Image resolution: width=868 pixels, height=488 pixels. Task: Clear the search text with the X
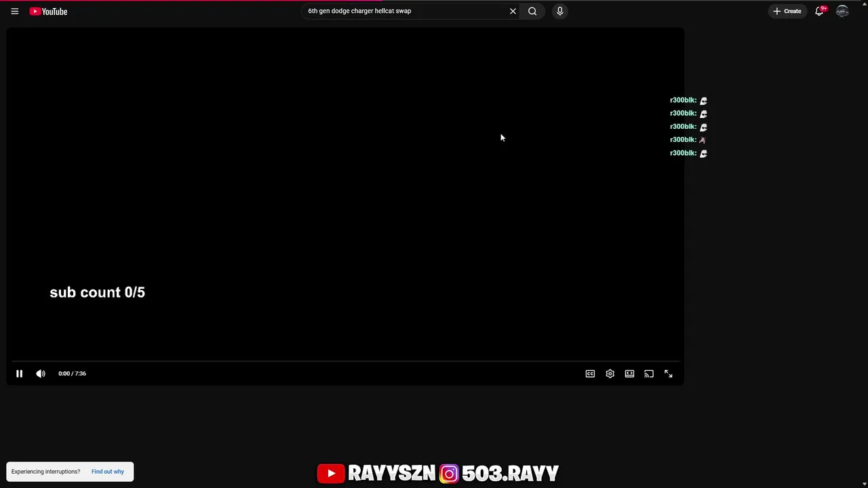click(x=513, y=11)
